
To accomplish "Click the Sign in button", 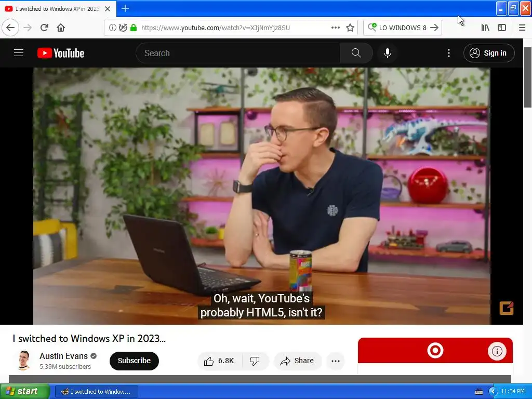I will pyautogui.click(x=489, y=53).
